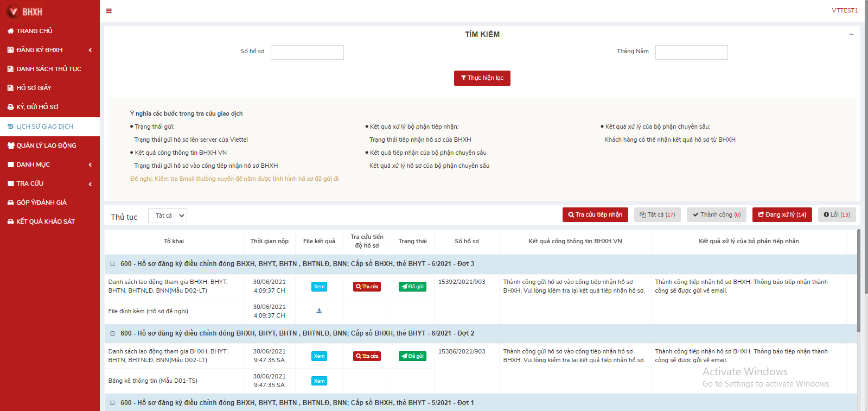Screen dimensions: 868x411
Task: Open Hồ sơ giấy menu
Action: tap(50, 88)
